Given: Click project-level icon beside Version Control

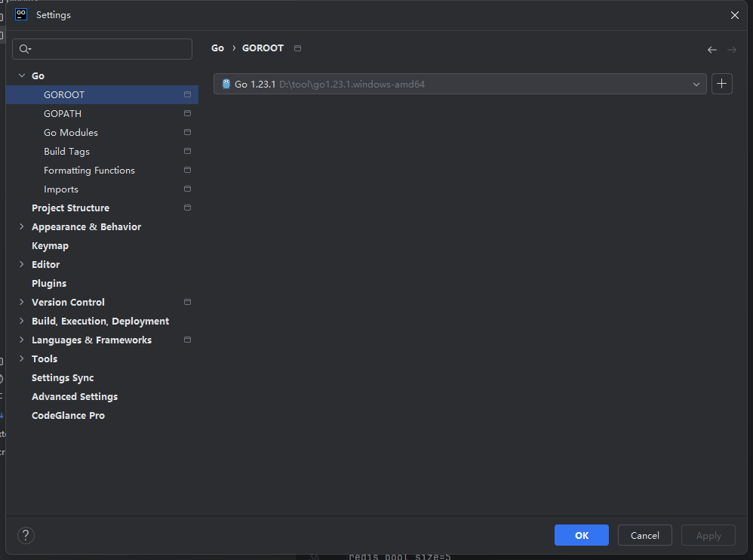Looking at the screenshot, I should coord(187,302).
